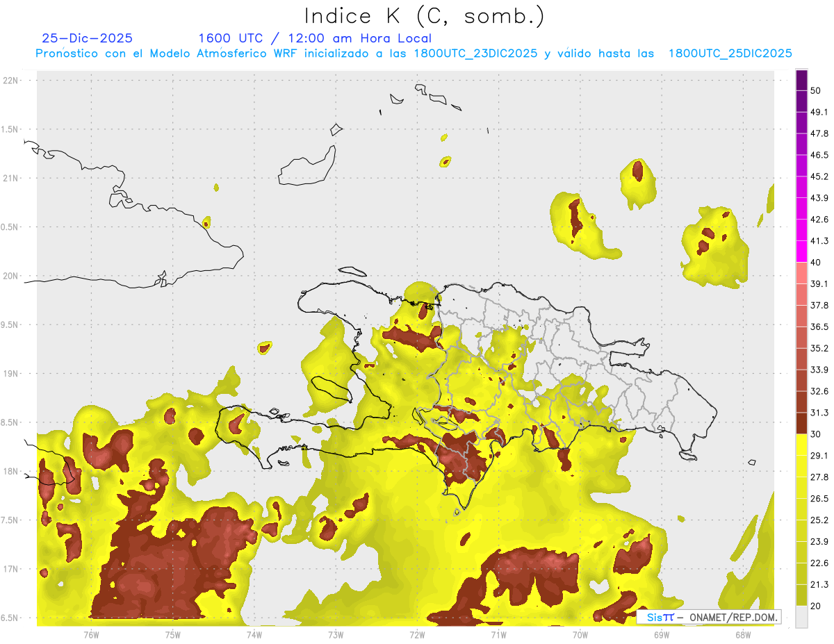Click the colorbar label "33.9"
Screen dimensions: 834x644
point(820,370)
